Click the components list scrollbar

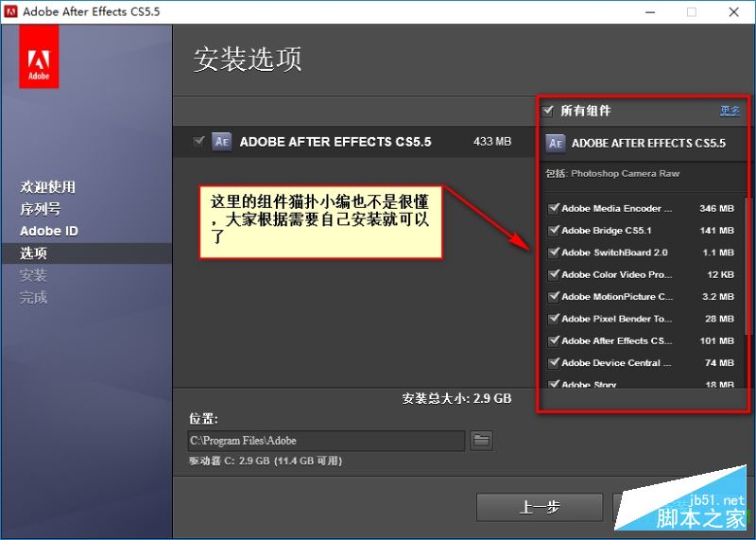pos(747,266)
